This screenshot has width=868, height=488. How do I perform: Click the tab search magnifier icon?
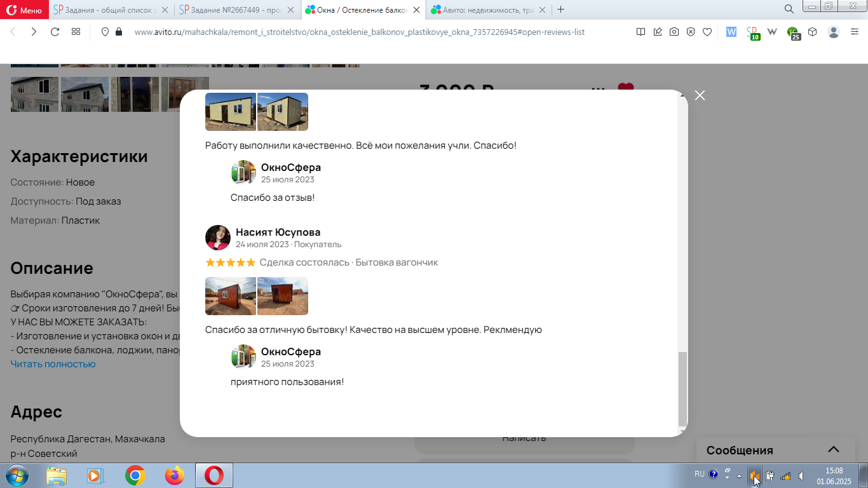point(789,9)
